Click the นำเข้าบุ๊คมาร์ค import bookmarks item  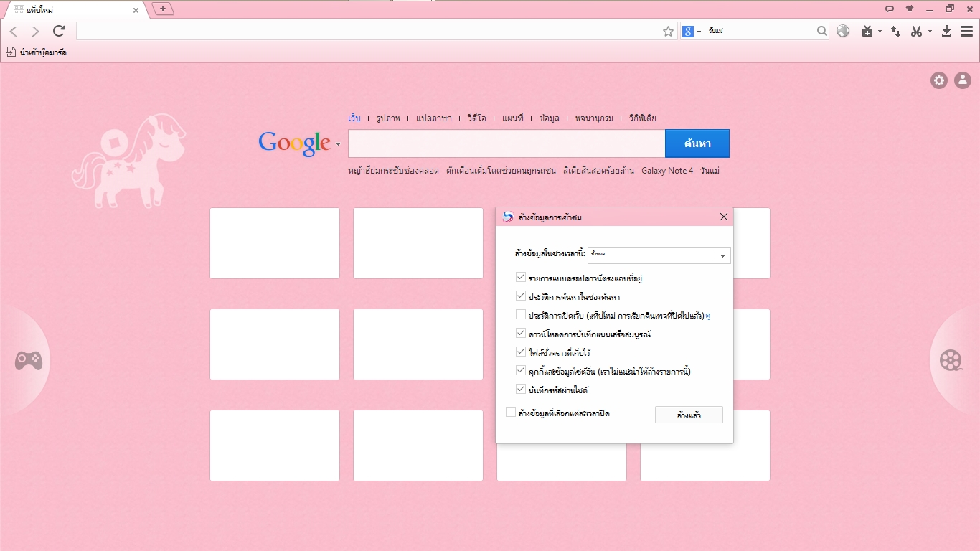[x=37, y=52]
